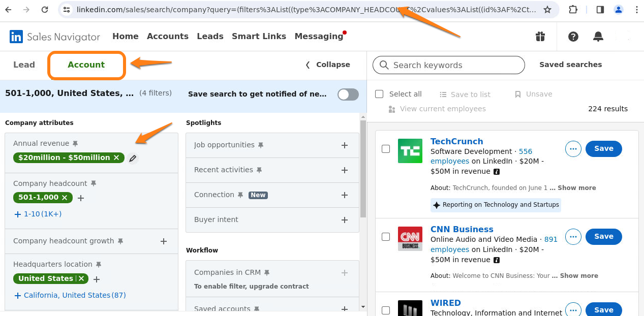
Task: Open TechCrunch more options ellipsis
Action: click(573, 149)
